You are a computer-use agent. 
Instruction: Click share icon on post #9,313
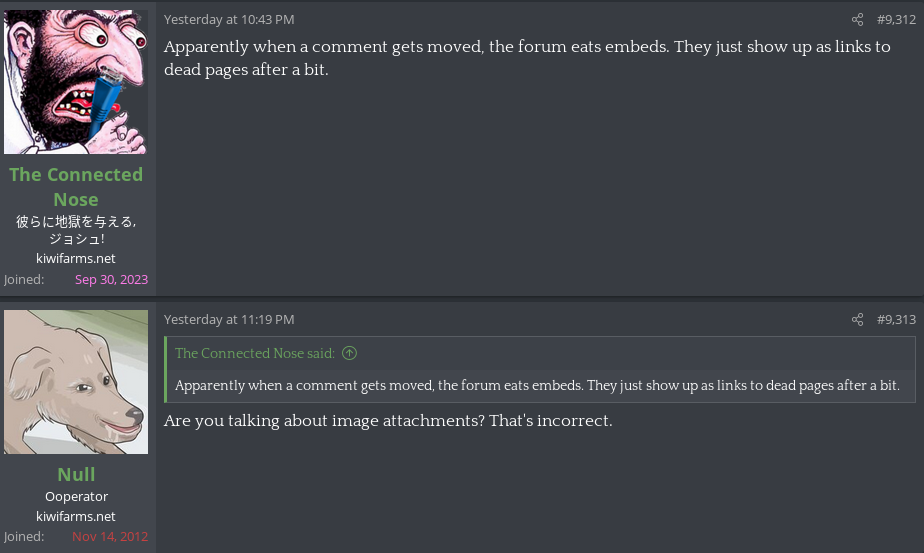point(857,320)
